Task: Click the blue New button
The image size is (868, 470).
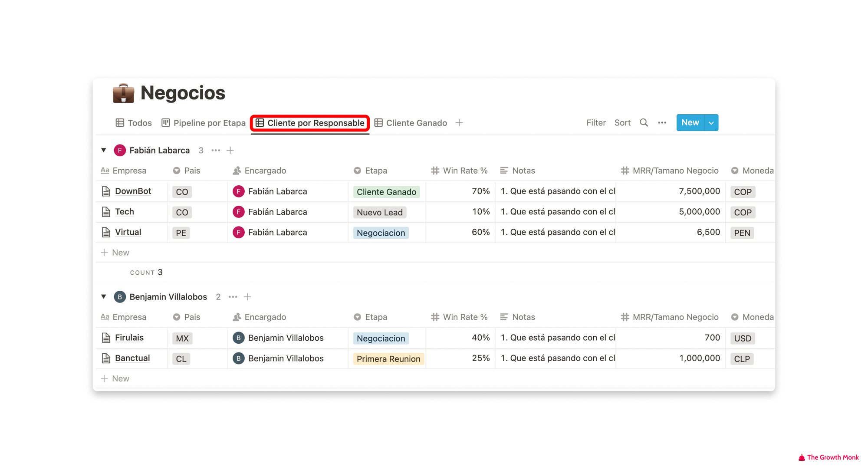Action: tap(690, 123)
